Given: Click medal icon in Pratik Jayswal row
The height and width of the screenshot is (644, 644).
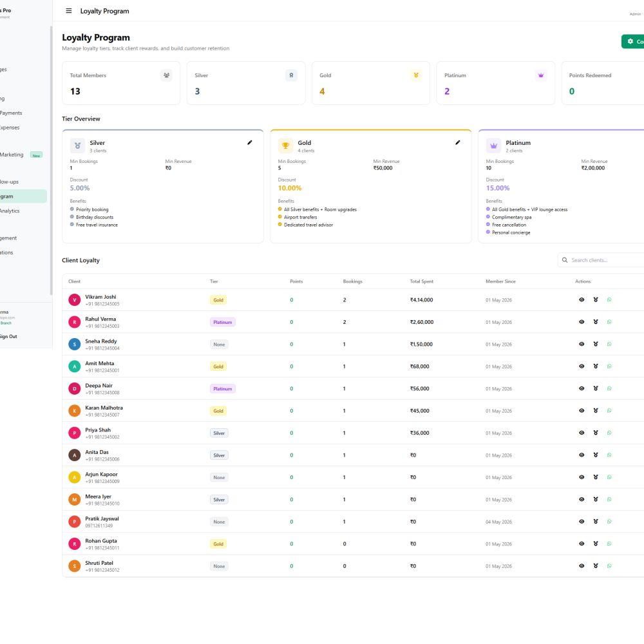Looking at the screenshot, I should tap(596, 522).
